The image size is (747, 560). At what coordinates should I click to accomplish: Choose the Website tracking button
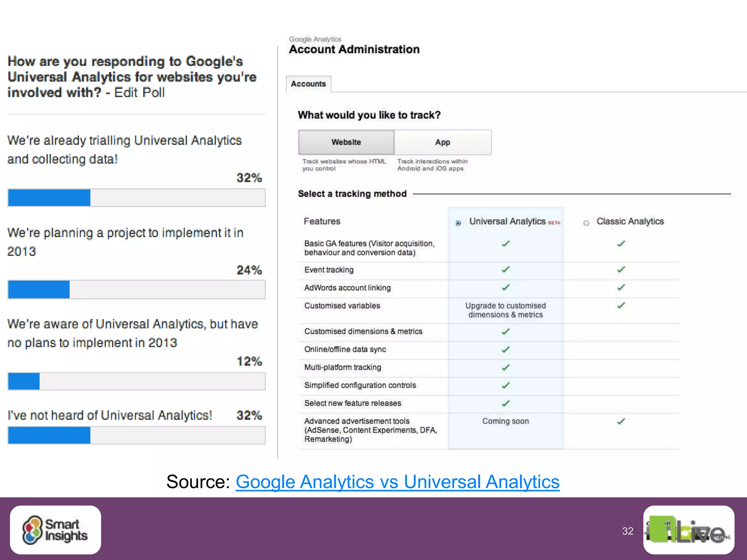click(346, 142)
